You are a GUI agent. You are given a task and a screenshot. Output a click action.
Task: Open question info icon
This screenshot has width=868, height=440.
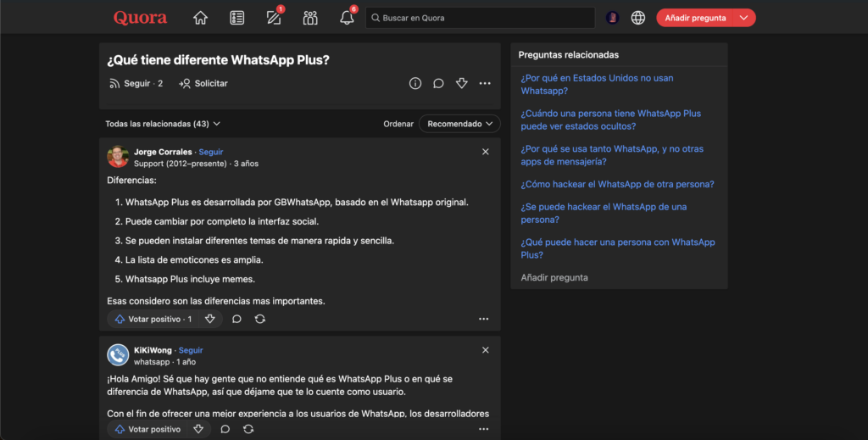click(x=415, y=83)
